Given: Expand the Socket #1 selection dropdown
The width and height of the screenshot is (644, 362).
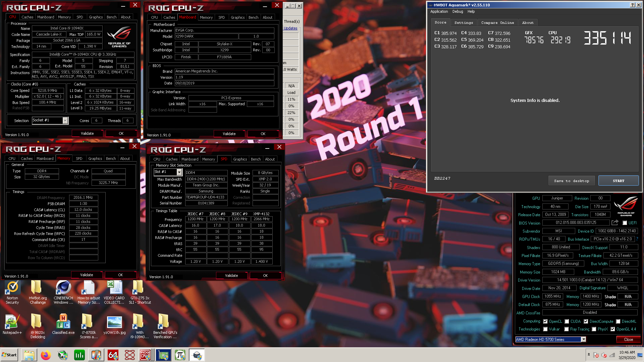Looking at the screenshot, I should 65,121.
